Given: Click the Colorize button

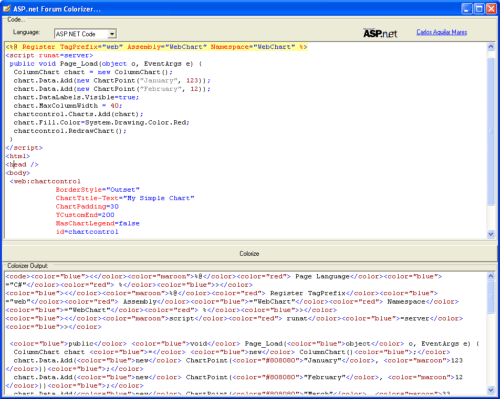Looking at the screenshot, I should coord(249,253).
